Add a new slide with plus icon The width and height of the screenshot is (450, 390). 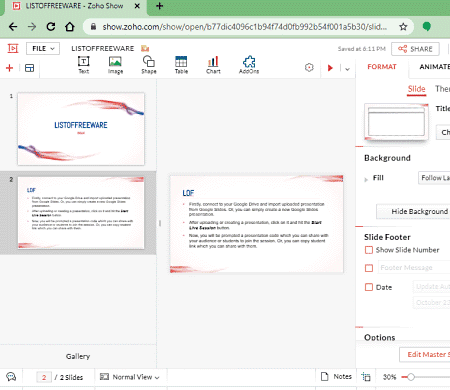[x=9, y=68]
